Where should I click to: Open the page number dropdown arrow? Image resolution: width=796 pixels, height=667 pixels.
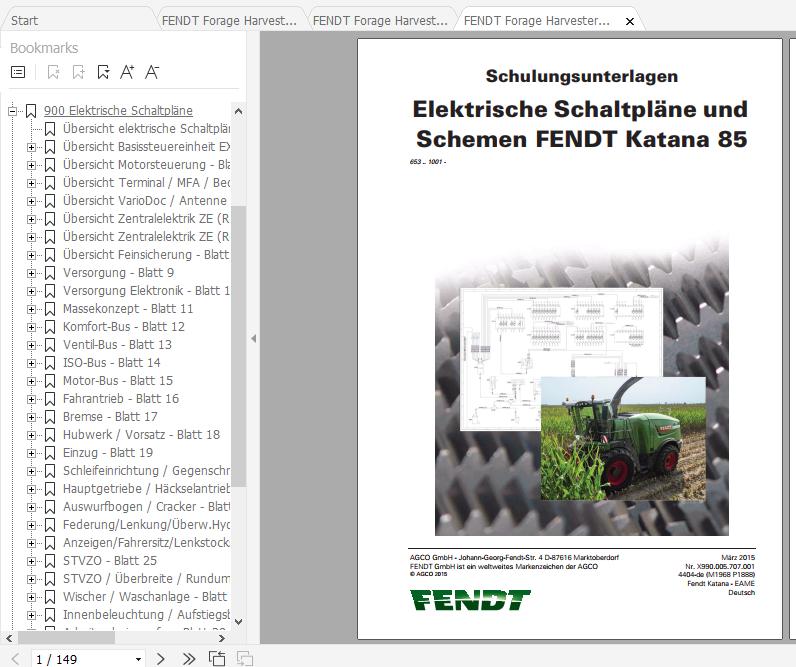pos(138,659)
